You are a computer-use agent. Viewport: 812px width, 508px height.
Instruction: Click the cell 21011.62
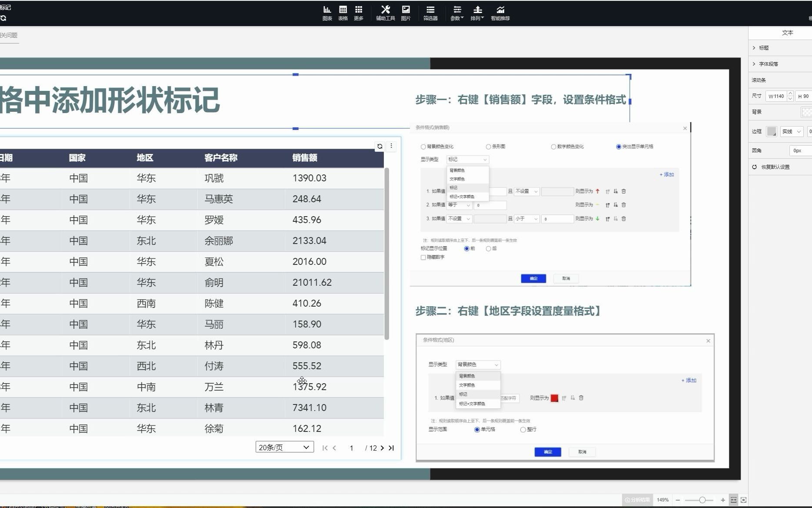312,282
